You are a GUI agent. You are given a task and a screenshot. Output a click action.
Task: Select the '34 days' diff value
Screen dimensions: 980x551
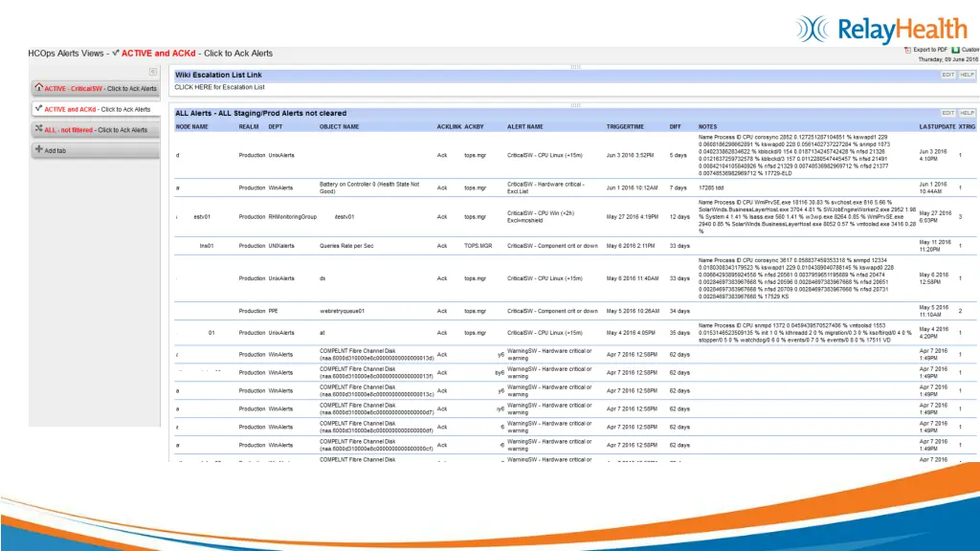tap(679, 311)
